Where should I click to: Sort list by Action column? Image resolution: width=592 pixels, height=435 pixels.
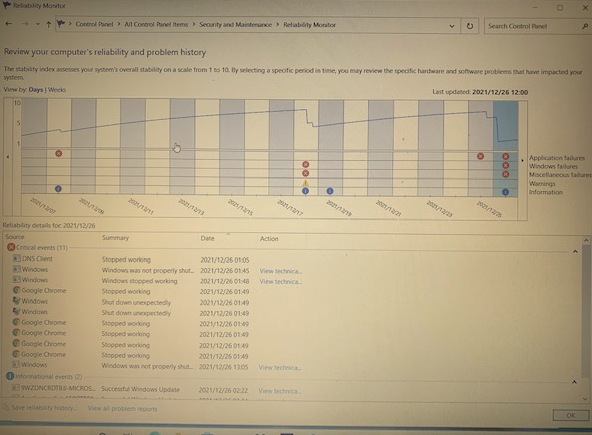(x=269, y=239)
